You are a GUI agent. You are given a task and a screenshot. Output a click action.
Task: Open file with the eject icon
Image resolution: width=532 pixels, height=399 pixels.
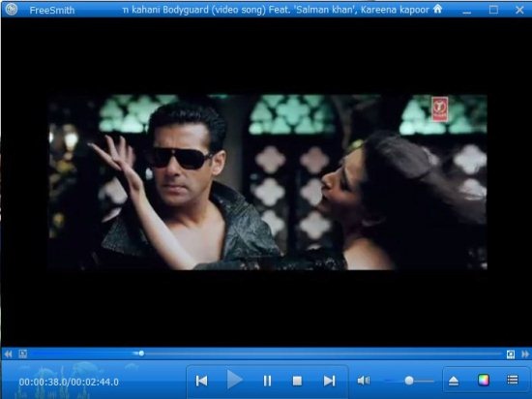[x=454, y=381]
